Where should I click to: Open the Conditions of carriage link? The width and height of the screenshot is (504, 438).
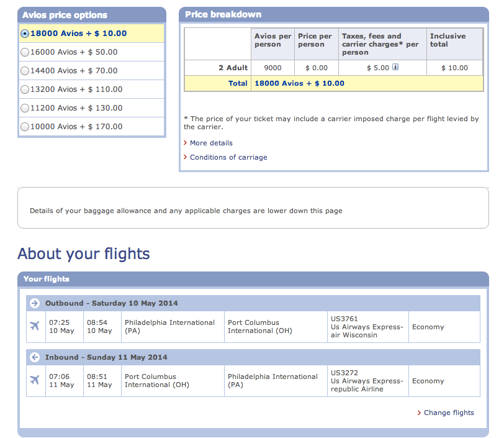coord(228,157)
